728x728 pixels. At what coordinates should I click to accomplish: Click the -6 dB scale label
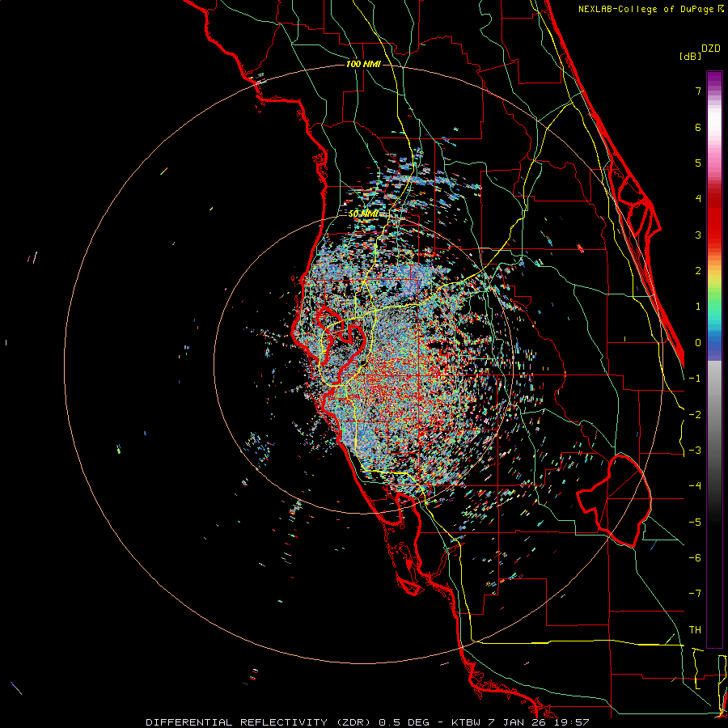(x=695, y=558)
